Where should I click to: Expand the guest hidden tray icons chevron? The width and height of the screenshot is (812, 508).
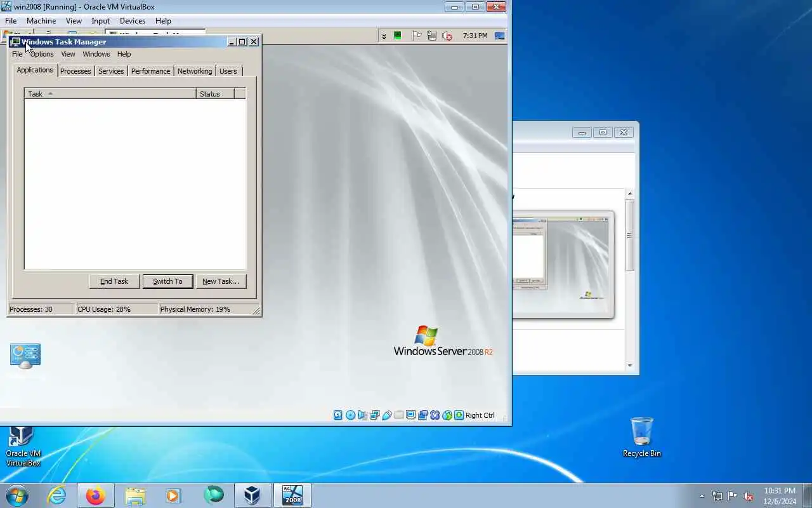384,36
